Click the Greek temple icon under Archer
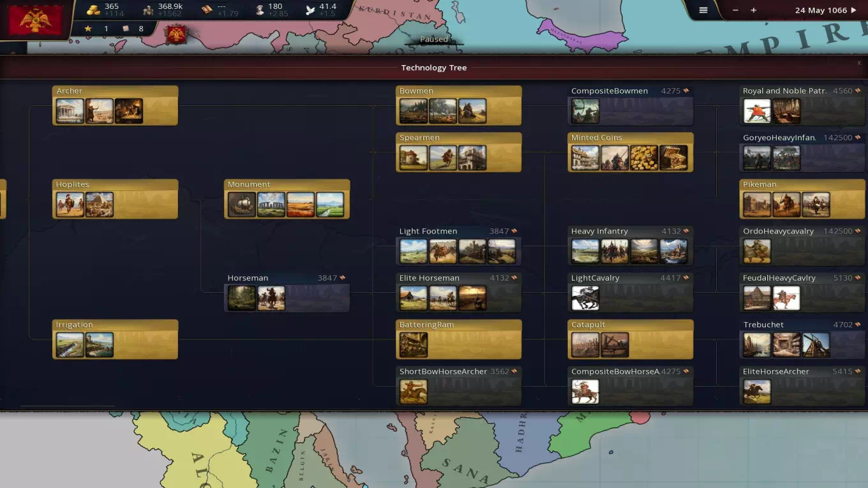The image size is (868, 488). click(x=70, y=111)
